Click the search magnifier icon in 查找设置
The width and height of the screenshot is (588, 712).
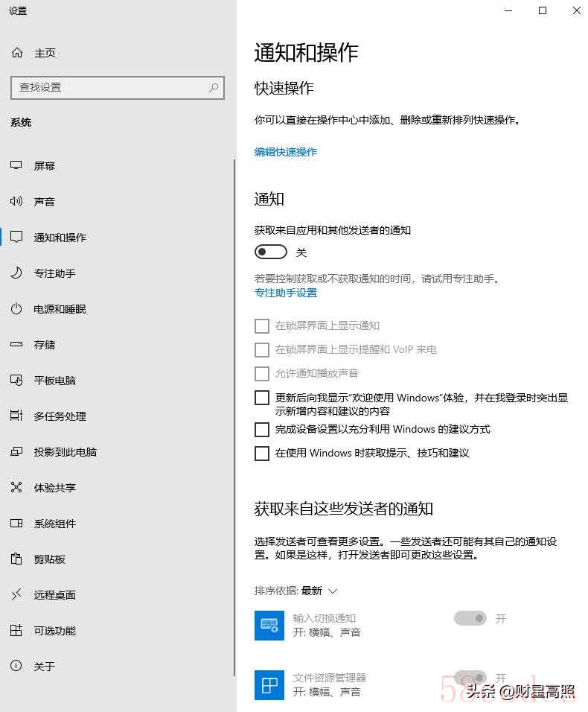(x=214, y=87)
